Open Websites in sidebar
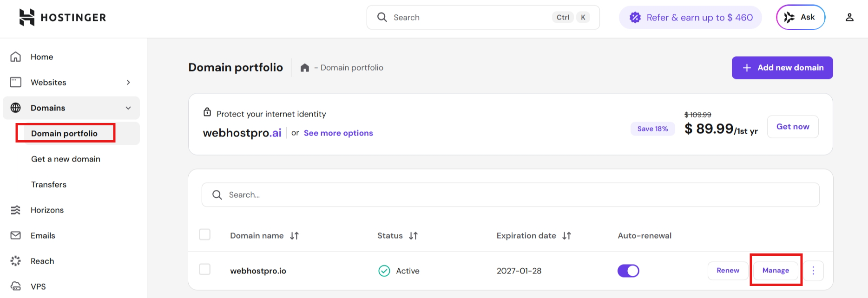The height and width of the screenshot is (298, 868). click(71, 82)
